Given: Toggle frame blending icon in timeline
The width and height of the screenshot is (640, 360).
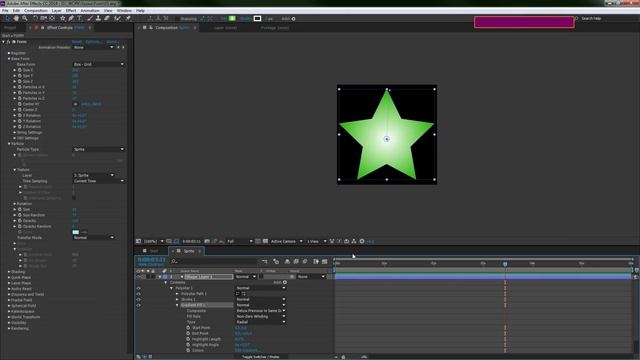Looking at the screenshot, I should (296, 261).
